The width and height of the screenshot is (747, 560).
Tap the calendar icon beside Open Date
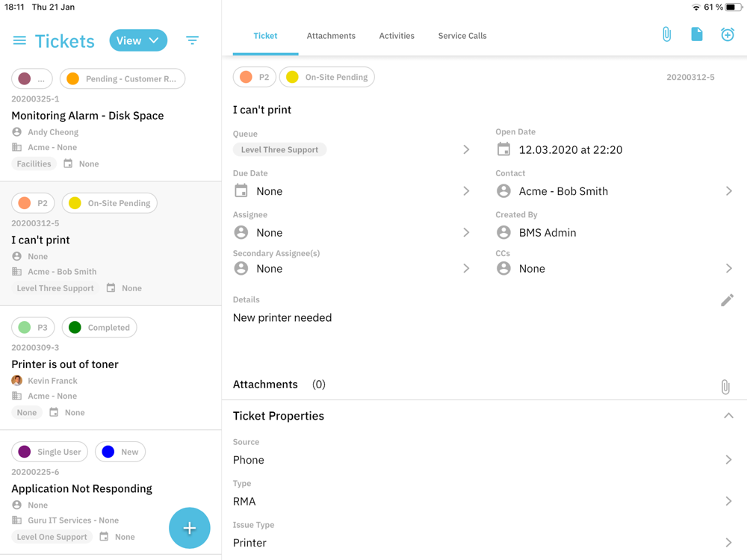point(503,149)
